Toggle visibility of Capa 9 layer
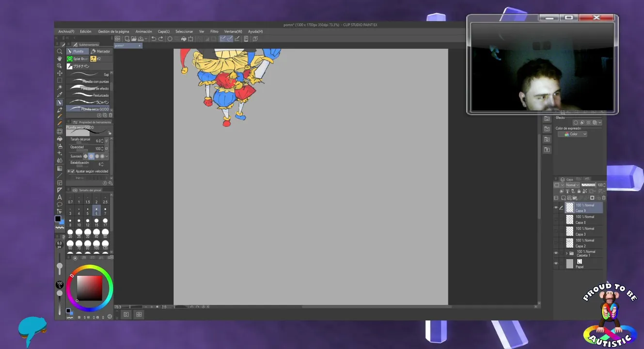 click(556, 207)
